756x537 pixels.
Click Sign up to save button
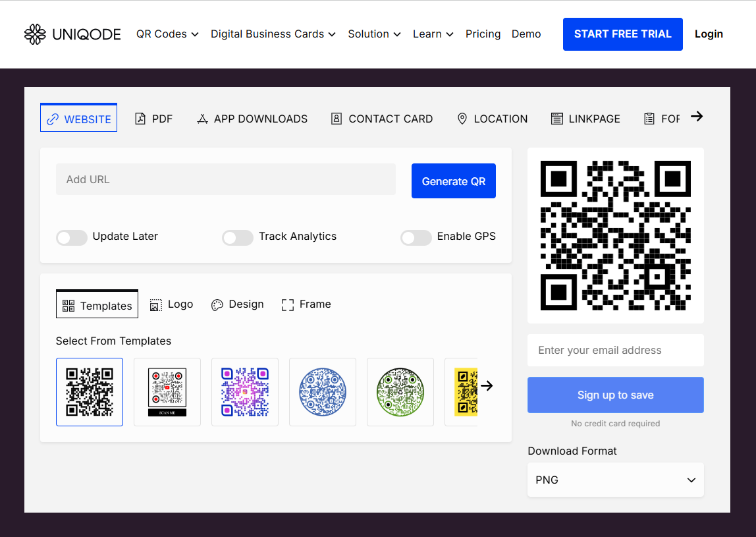tap(615, 395)
